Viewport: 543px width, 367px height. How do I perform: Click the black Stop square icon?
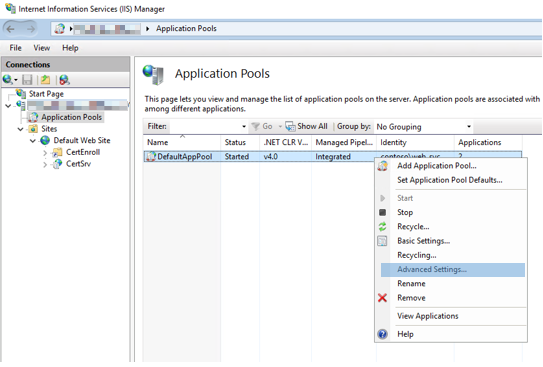(382, 212)
